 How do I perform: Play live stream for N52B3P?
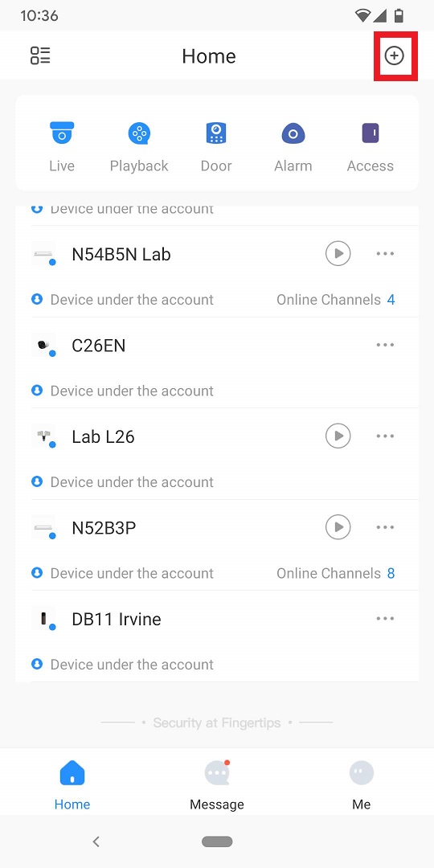[x=338, y=527]
